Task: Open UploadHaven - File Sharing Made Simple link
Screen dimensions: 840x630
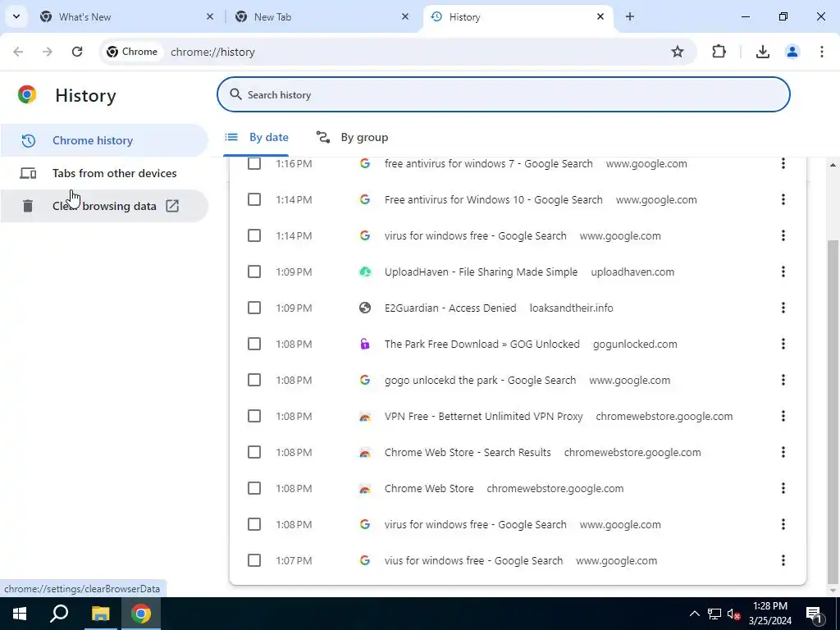Action: [481, 272]
